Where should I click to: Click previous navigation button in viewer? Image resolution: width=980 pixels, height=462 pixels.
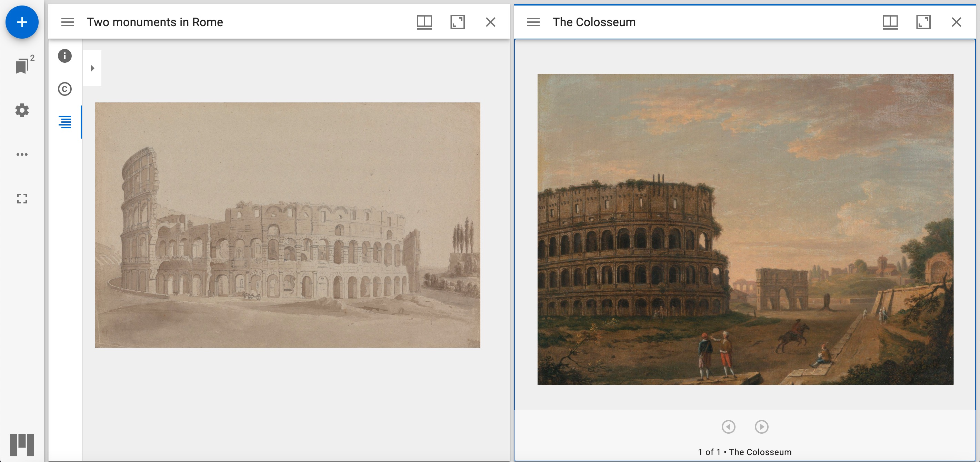728,426
